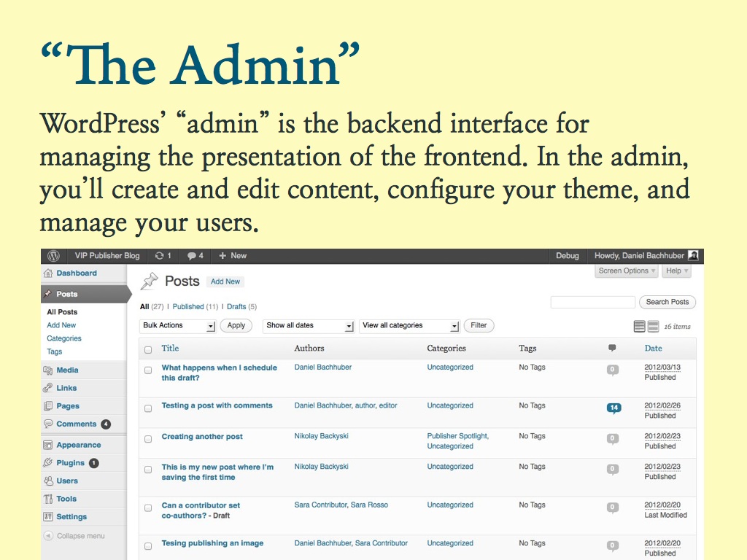This screenshot has width=747, height=560.
Task: Click the Settings icon in sidebar
Action: [48, 517]
